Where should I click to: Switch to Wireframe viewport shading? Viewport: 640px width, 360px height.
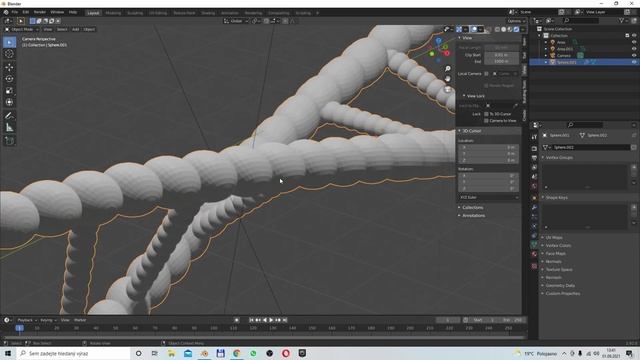tap(497, 29)
